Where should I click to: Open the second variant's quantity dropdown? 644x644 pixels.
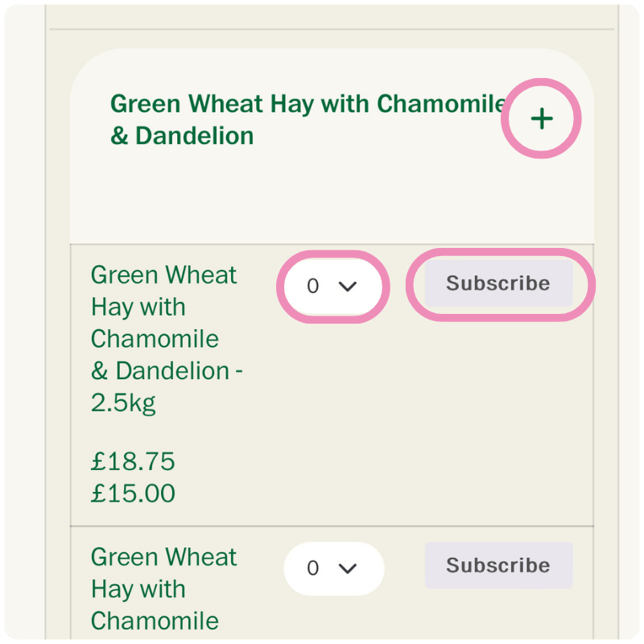pos(333,568)
